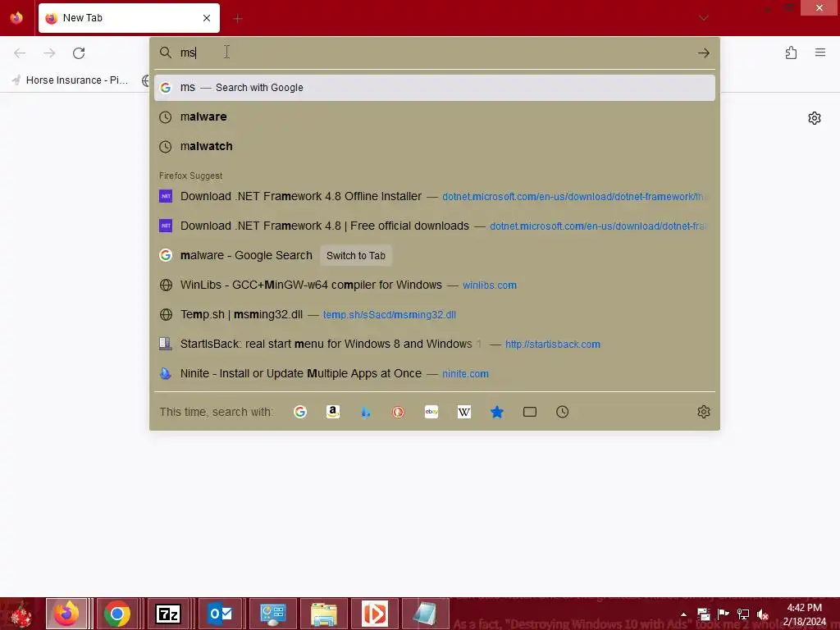Viewport: 840px width, 630px height.
Task: Select the New Tab tab
Action: pos(129,18)
